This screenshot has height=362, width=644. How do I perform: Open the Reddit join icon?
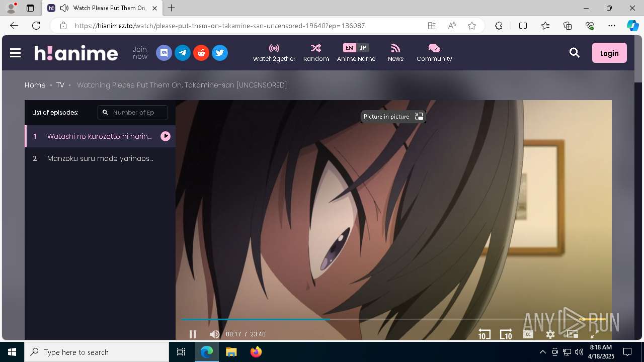201,53
